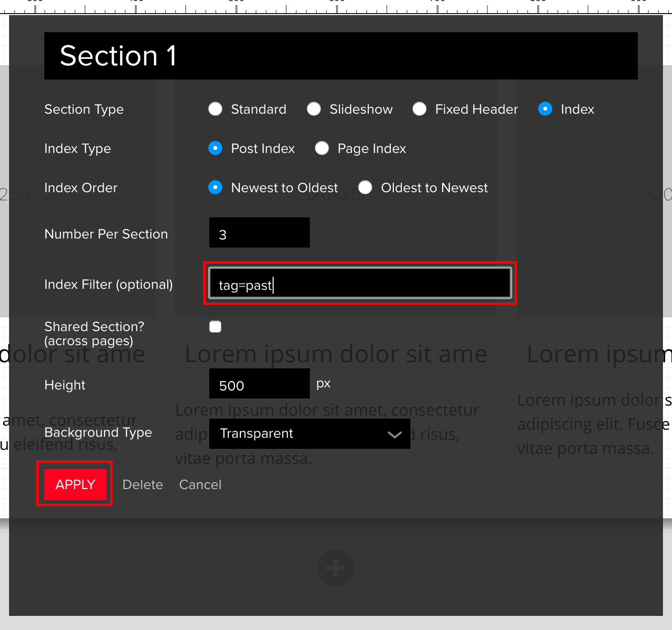This screenshot has height=630, width=672.
Task: Select the Fixed Header radio option
Action: click(420, 109)
